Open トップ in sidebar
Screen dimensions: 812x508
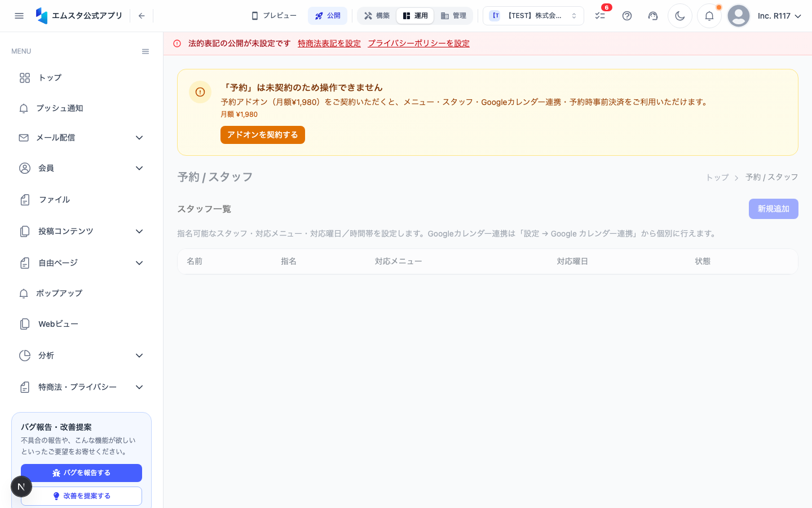[81, 78]
